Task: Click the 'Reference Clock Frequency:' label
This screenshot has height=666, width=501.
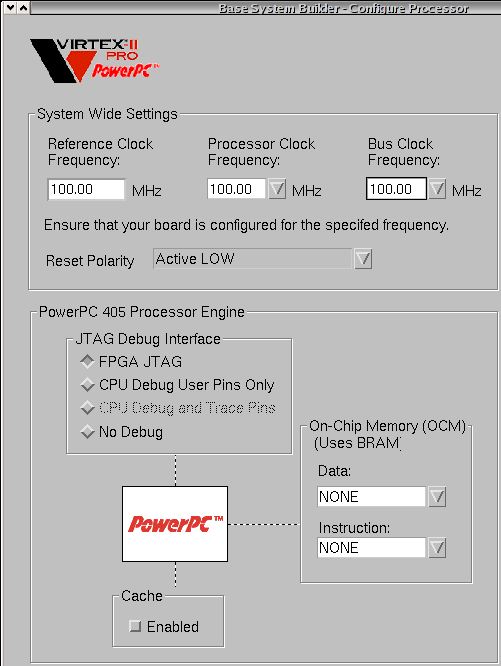Action: click(x=100, y=152)
